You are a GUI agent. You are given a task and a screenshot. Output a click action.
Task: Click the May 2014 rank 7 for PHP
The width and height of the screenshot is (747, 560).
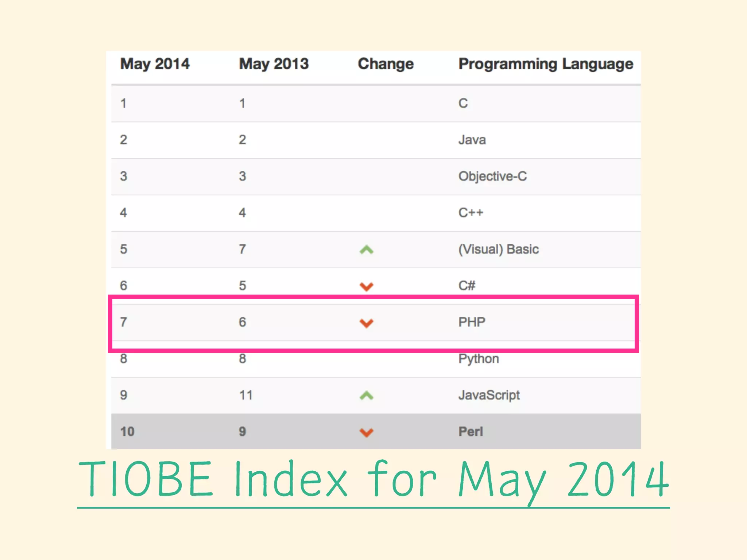[x=124, y=322]
